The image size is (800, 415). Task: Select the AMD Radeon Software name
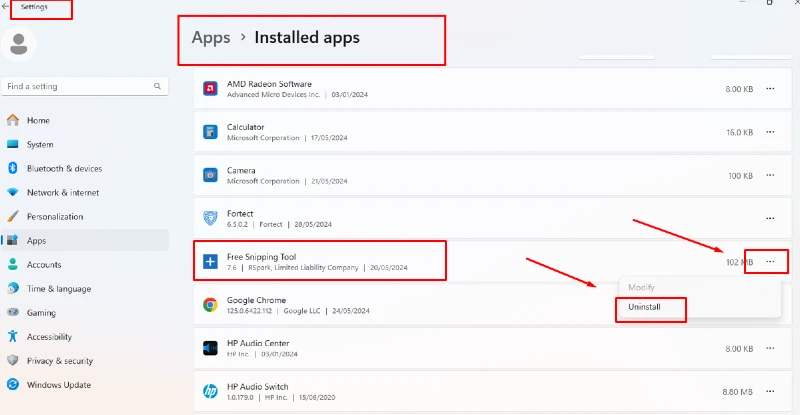tap(269, 84)
